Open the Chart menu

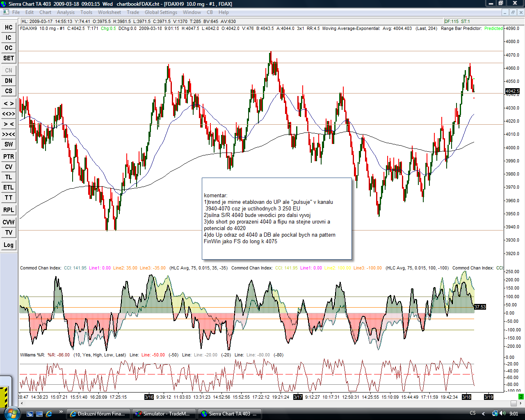point(46,12)
